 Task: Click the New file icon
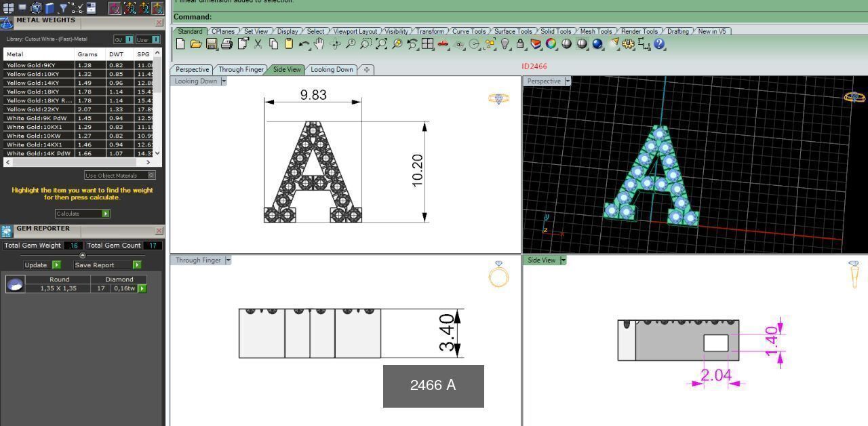tap(180, 44)
